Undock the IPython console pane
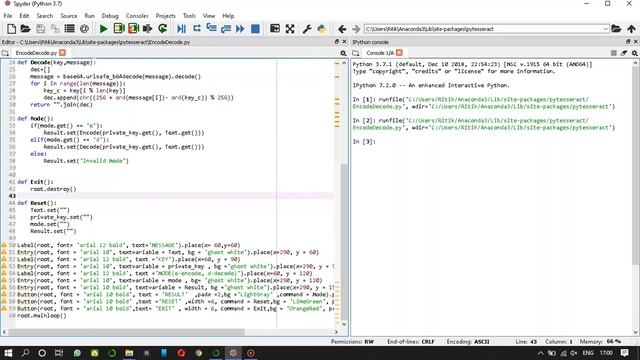640x360 pixels. tap(628, 42)
